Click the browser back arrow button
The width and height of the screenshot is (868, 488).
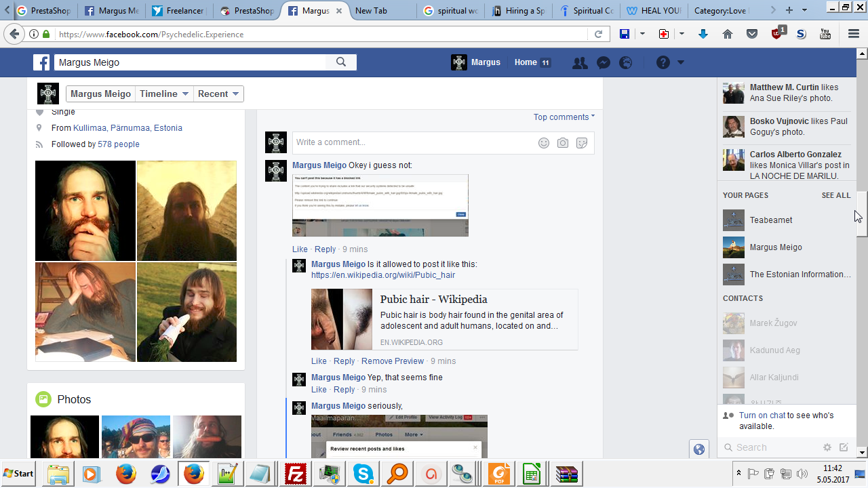click(x=15, y=34)
